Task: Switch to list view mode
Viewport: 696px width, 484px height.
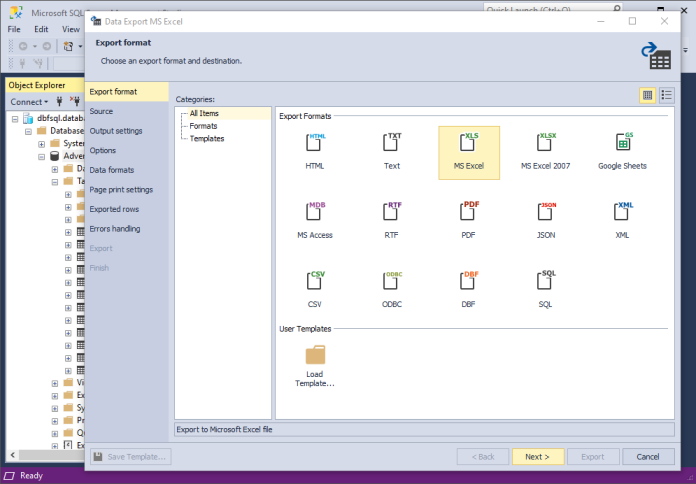Action: click(x=666, y=95)
